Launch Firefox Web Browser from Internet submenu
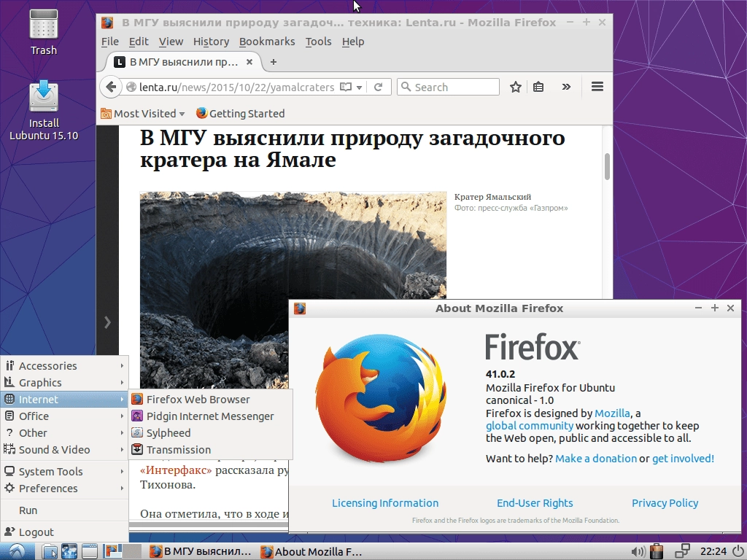Screen dimensions: 747x560 point(211,399)
